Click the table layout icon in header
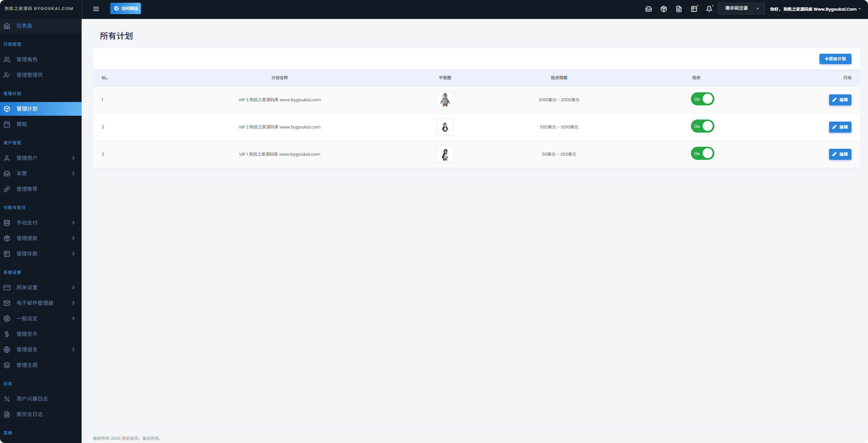The image size is (868, 443). tap(694, 9)
